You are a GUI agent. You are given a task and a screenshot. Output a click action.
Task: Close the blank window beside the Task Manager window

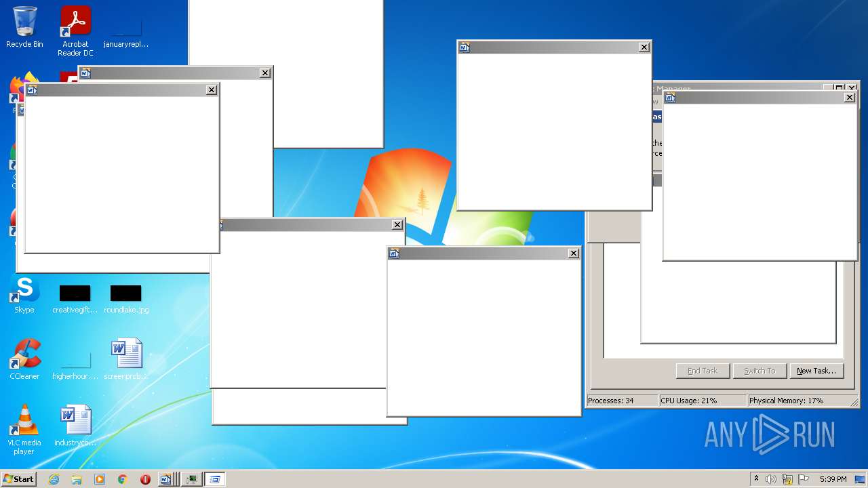coord(574,253)
